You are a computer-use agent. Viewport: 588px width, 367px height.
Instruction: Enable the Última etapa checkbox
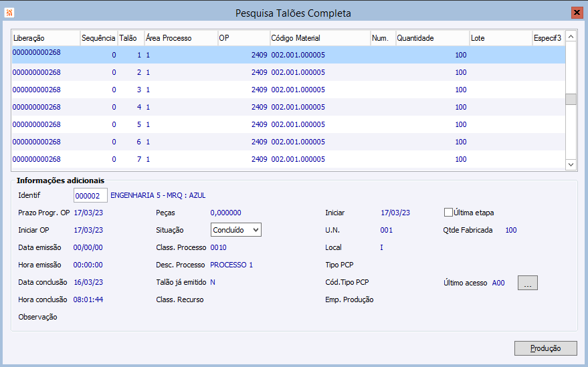448,213
